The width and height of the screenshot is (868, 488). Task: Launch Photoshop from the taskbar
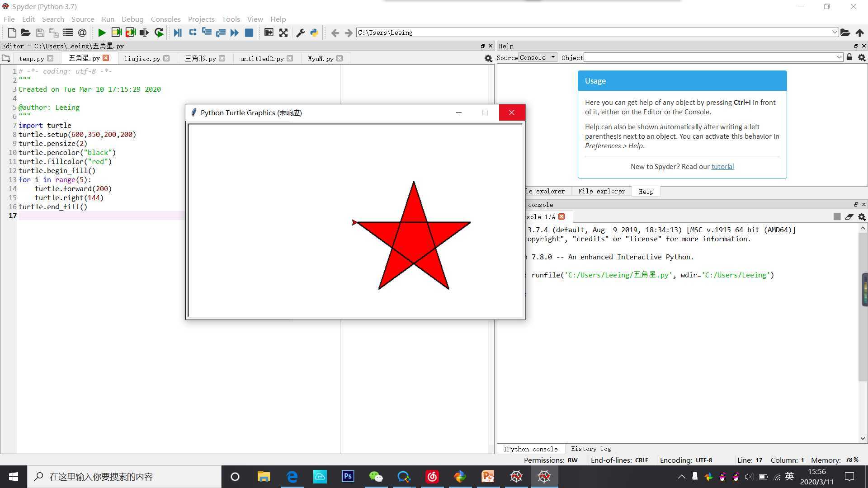pos(348,476)
